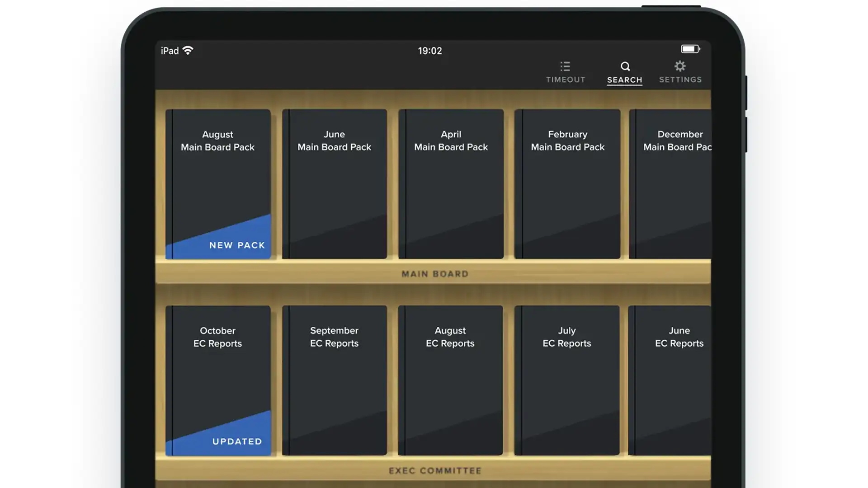The width and height of the screenshot is (868, 488).
Task: Tap the MAIN BOARD shelf label
Action: pyautogui.click(x=435, y=274)
